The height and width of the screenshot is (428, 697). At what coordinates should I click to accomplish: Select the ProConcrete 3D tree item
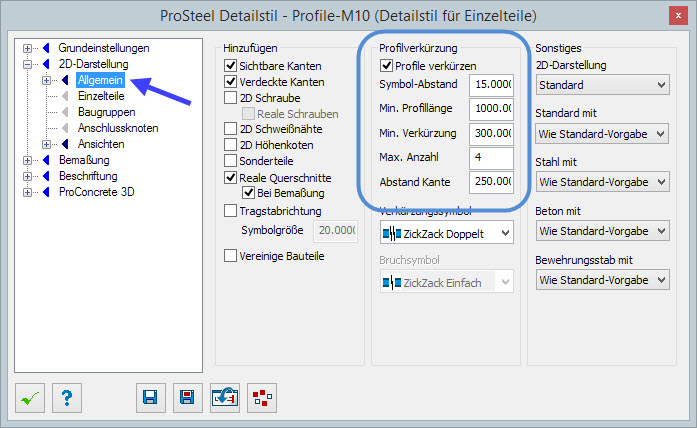(96, 192)
